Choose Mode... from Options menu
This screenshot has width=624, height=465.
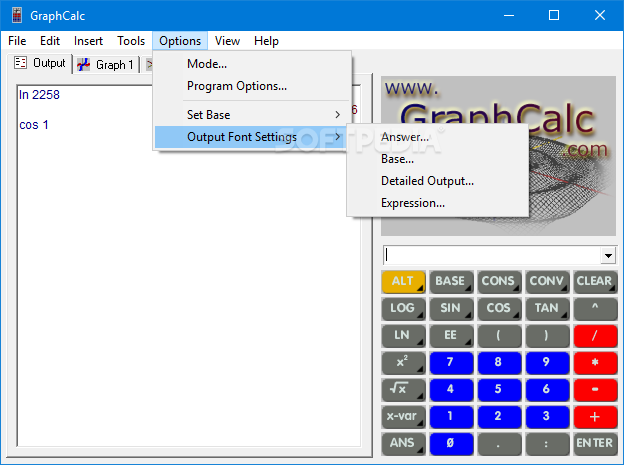pyautogui.click(x=252, y=64)
